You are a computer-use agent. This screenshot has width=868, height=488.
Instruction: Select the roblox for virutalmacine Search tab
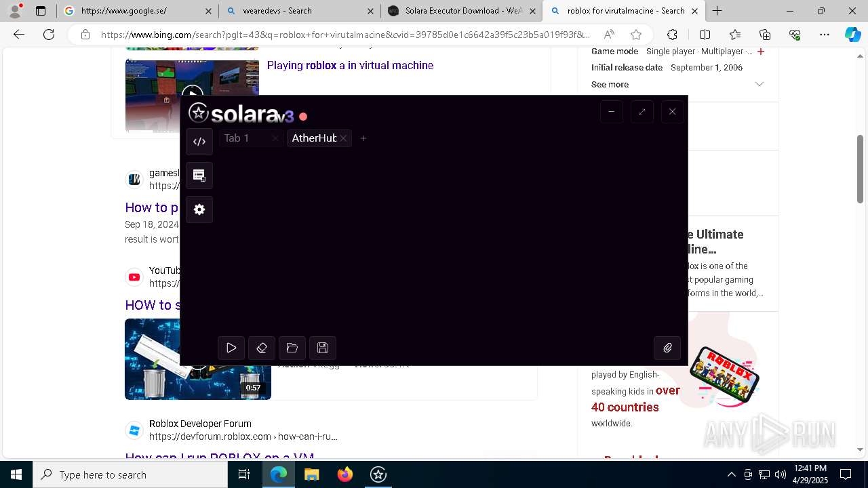(625, 11)
